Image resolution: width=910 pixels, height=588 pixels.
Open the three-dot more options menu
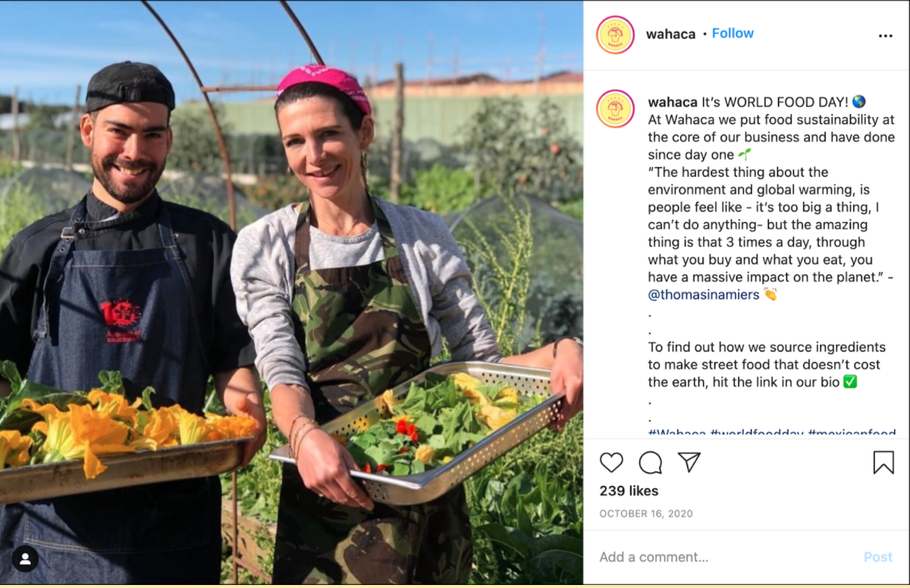[885, 36]
